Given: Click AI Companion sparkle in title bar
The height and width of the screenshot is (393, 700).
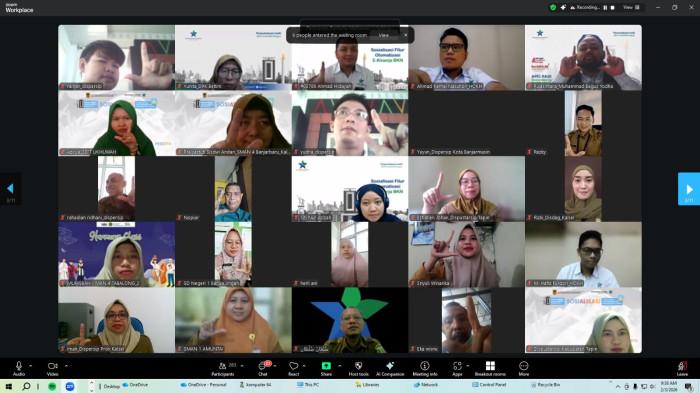Looking at the screenshot, I should coord(563,8).
